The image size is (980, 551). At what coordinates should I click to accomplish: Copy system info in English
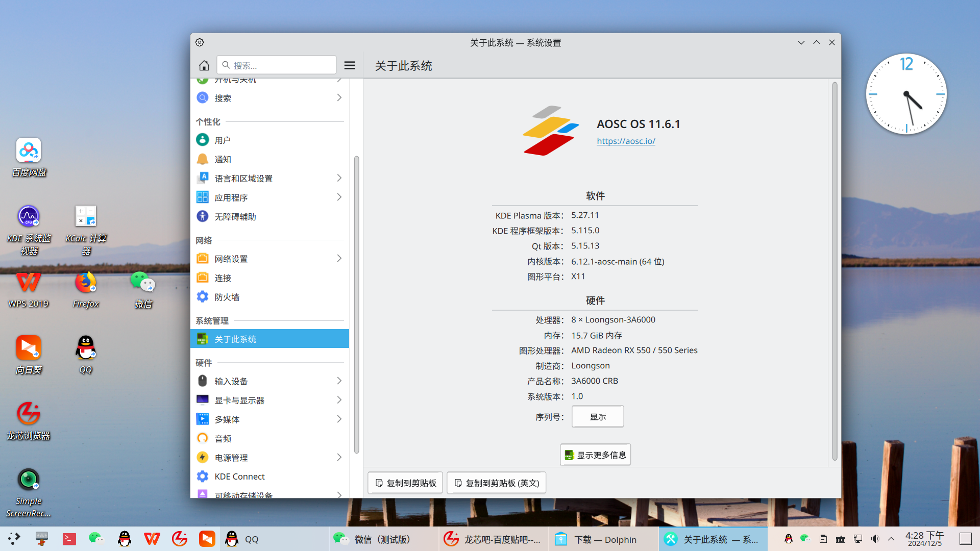coord(496,483)
